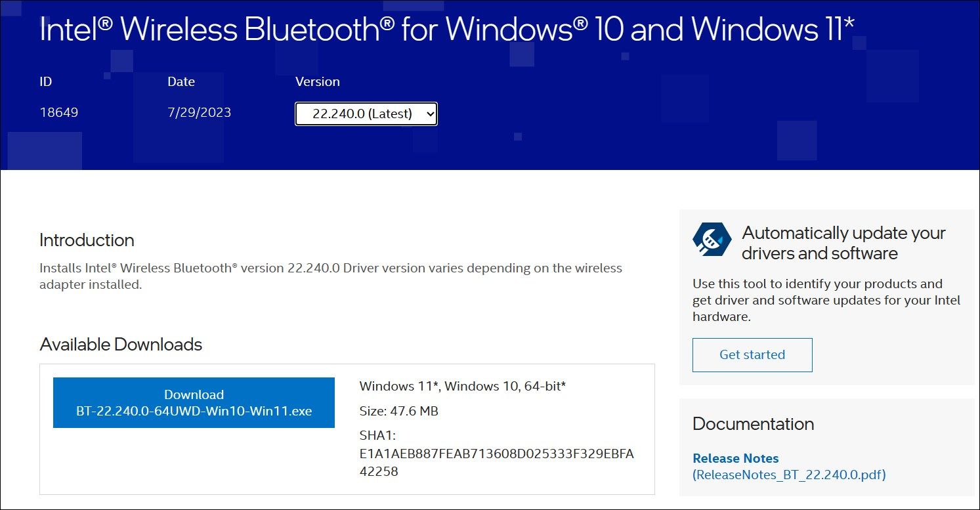Viewport: 980px width, 510px height.
Task: Click the Introduction section heading
Action: coord(86,240)
